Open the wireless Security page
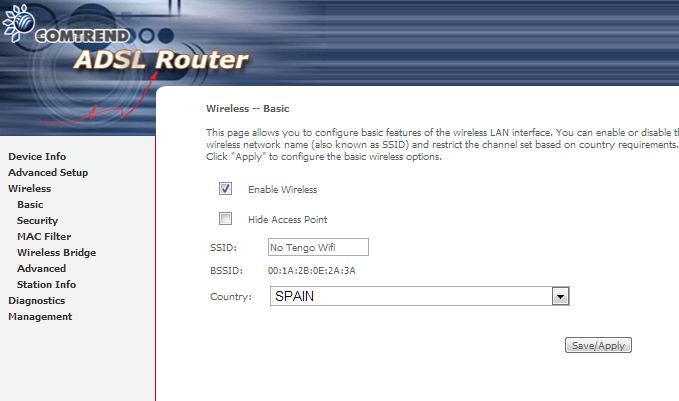This screenshot has width=679, height=401. [37, 220]
